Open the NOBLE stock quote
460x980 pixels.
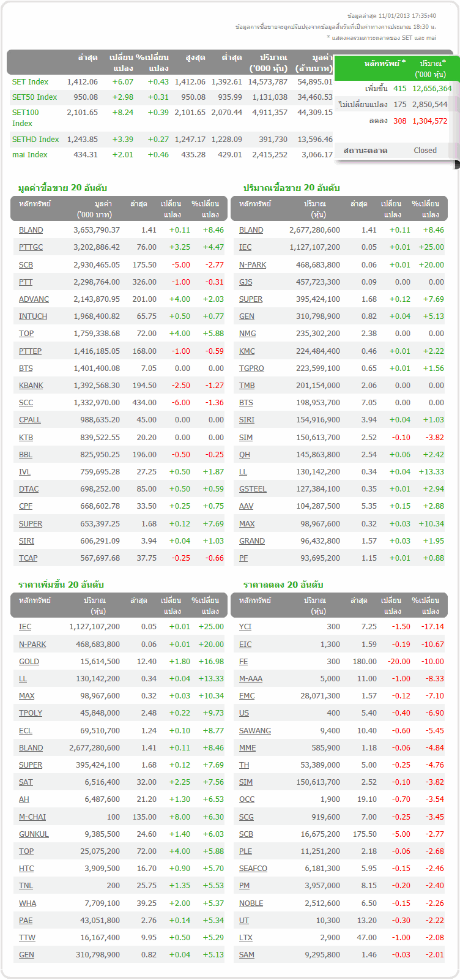251,903
